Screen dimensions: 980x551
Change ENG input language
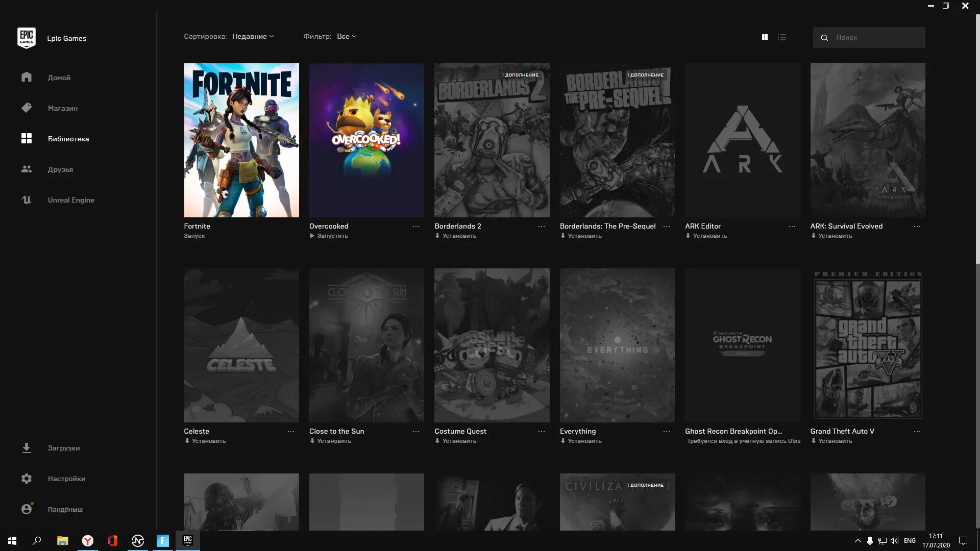pos(910,541)
